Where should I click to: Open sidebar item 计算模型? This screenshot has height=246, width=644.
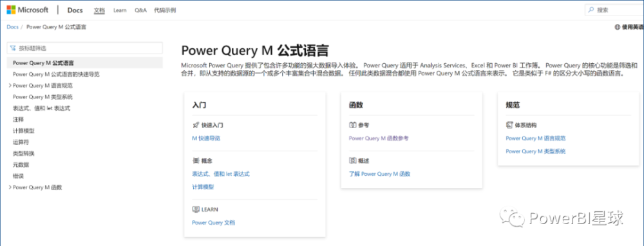(23, 131)
